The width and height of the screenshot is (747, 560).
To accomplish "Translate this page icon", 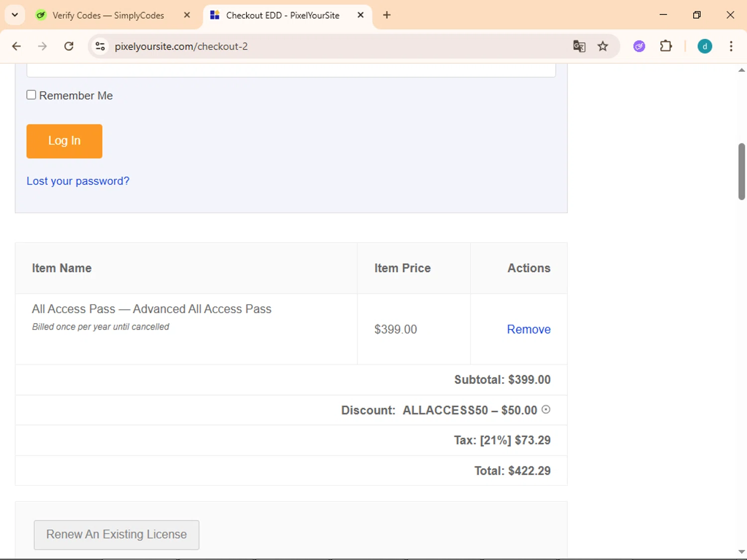I will pos(579,46).
